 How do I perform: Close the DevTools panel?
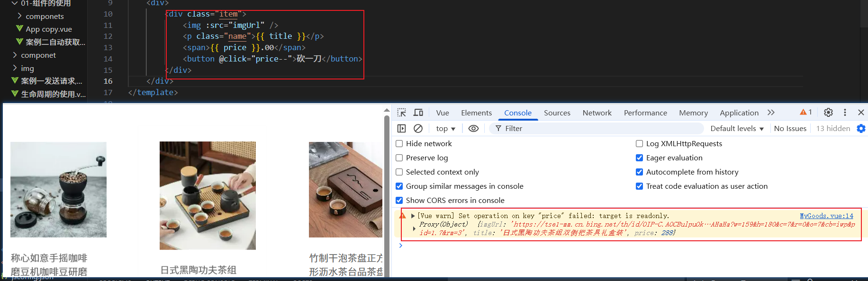click(x=861, y=113)
